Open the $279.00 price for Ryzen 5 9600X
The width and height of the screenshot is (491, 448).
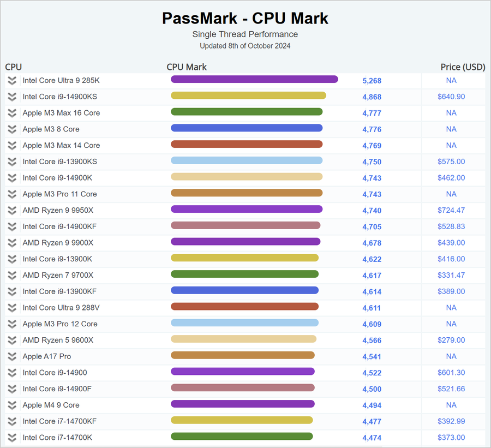tap(451, 341)
